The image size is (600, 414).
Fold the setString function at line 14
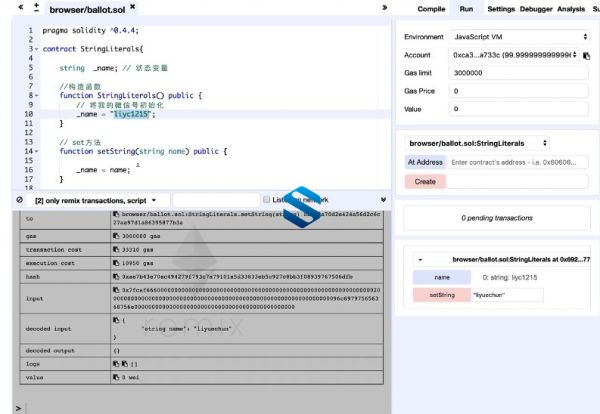[37, 152]
